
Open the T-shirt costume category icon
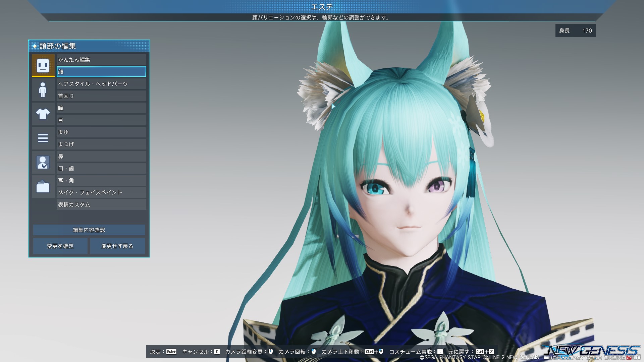[43, 114]
